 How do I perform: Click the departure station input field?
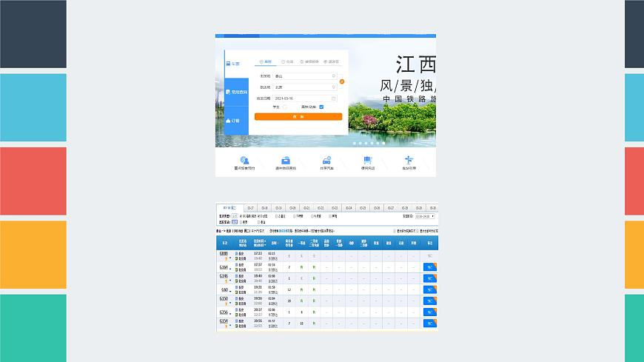305,76
